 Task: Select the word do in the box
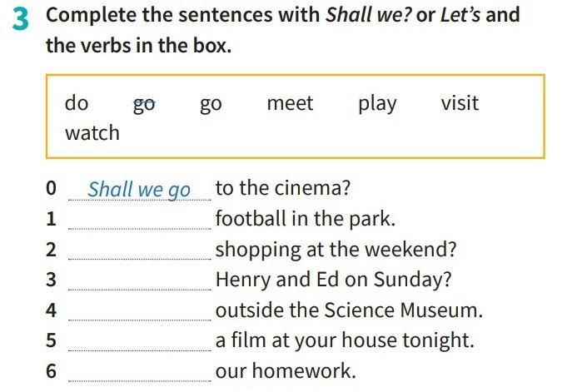(77, 103)
